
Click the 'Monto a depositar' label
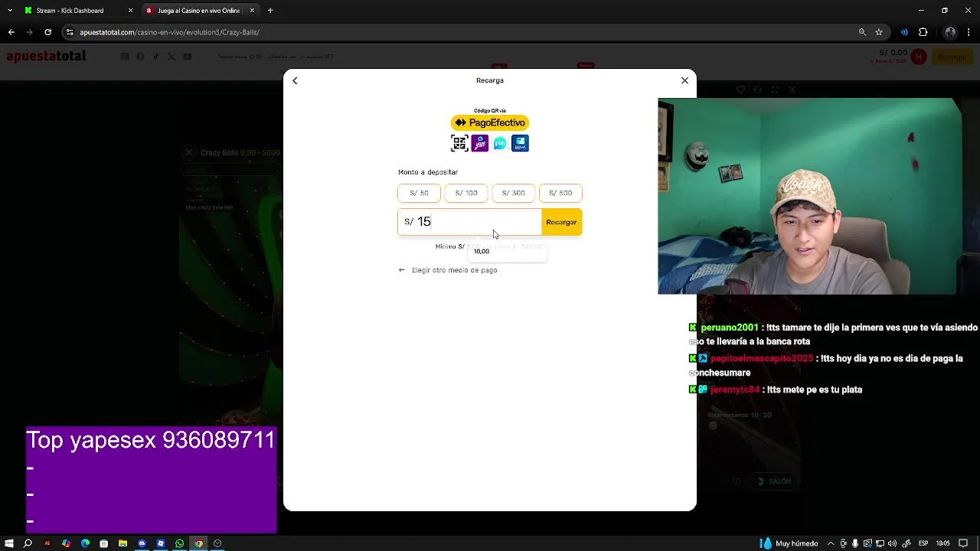pos(428,172)
